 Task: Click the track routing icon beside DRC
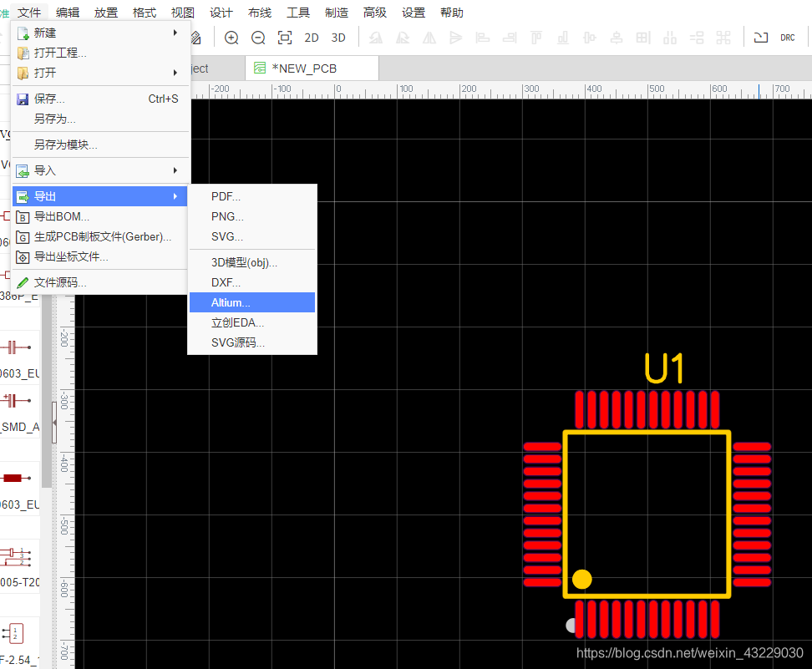point(761,38)
